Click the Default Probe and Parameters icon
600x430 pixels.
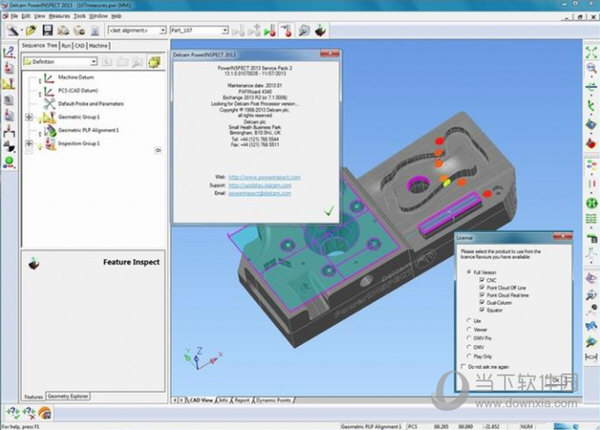(x=48, y=103)
